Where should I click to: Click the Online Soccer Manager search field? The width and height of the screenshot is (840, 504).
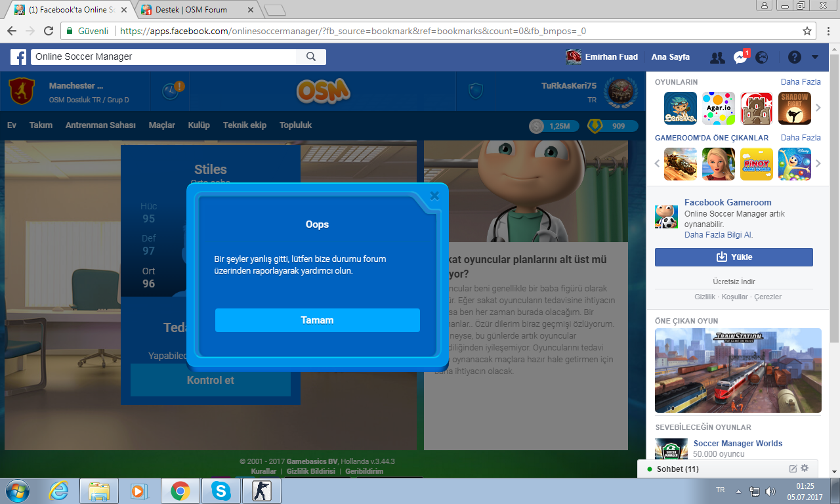point(163,57)
